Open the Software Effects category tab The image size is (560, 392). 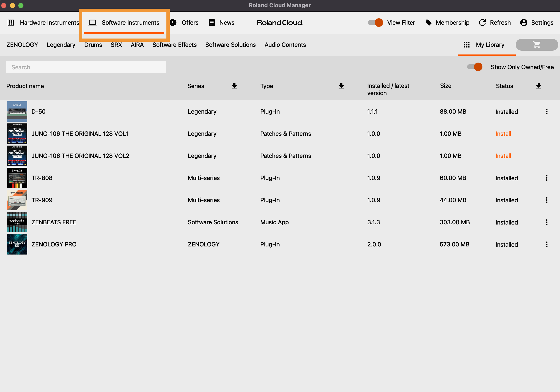pyautogui.click(x=174, y=45)
